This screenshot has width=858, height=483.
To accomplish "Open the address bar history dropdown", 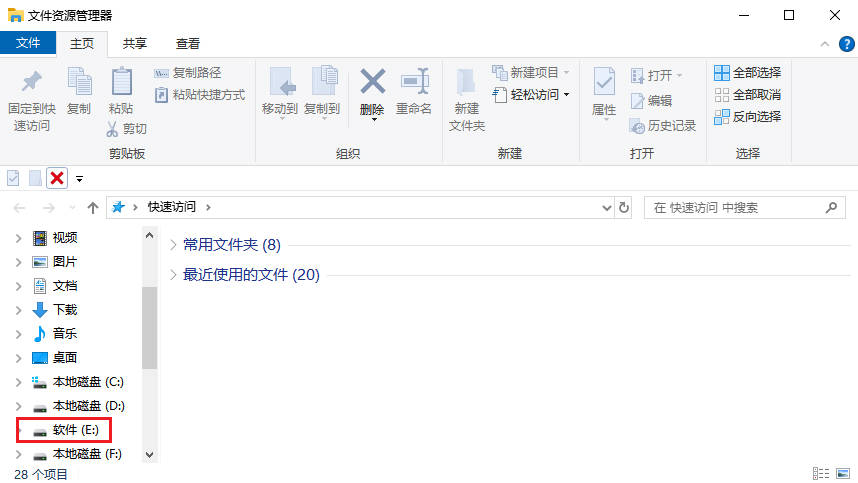I will (x=606, y=207).
